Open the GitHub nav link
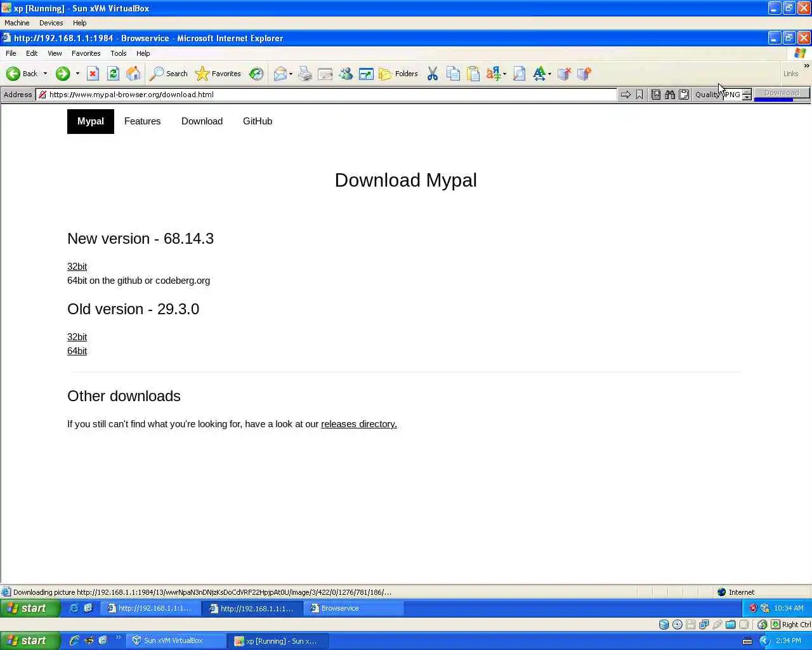812x650 pixels. pyautogui.click(x=258, y=121)
